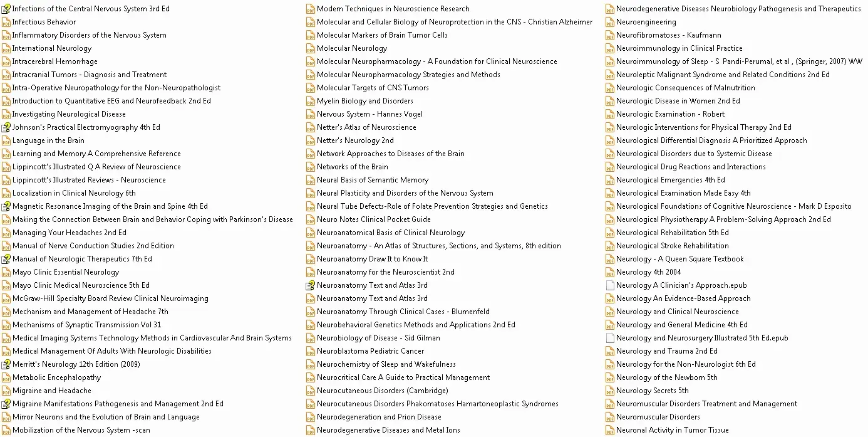This screenshot has width=868, height=437.
Task: Click blank file icon of Neurology A Clinician's Approach.epub
Action: pos(610,285)
